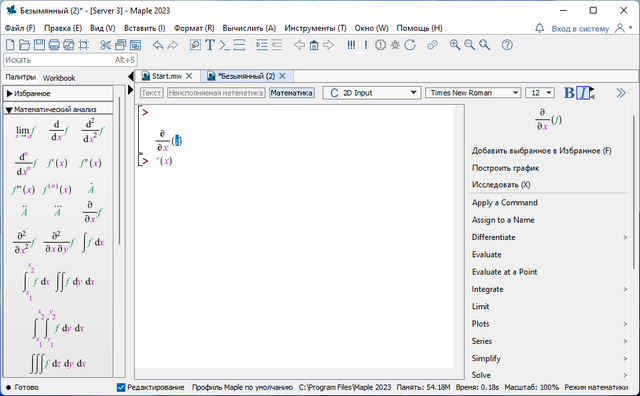The image size is (640, 396).
Task: Switch to the Start.mw tab
Action: 167,76
